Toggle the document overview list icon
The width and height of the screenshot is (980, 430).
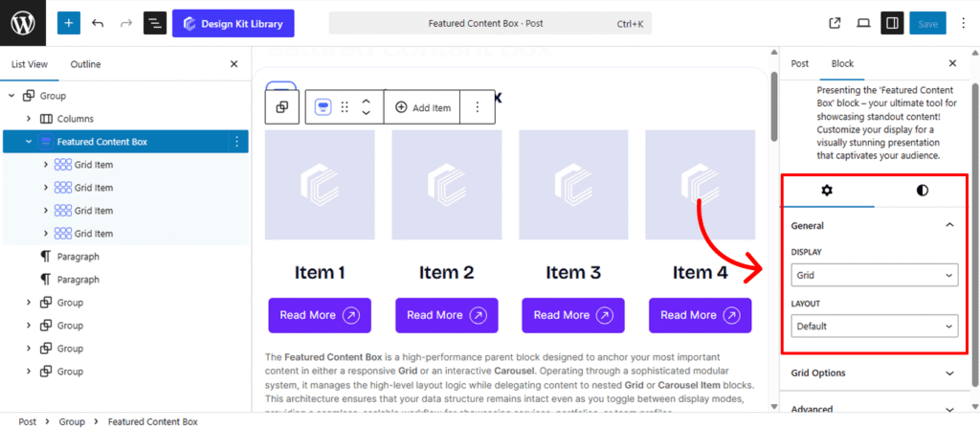[154, 23]
